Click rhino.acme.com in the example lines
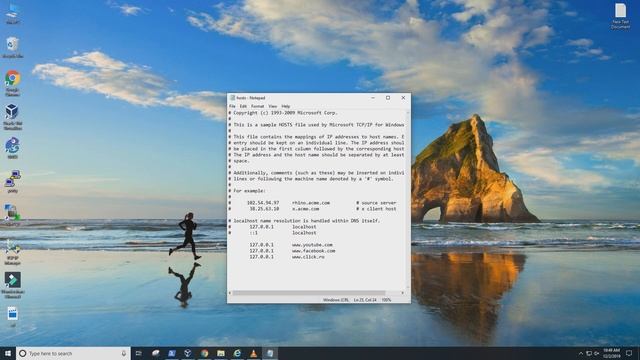This screenshot has width=640, height=360. 311,203
